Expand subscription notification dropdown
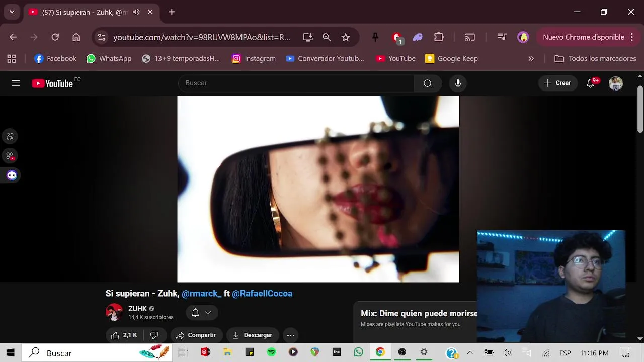Viewport: 644px width, 362px height. [208, 313]
